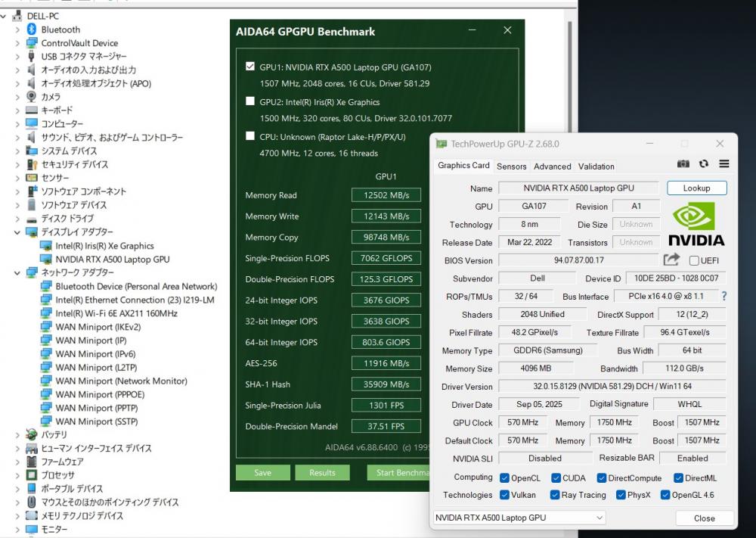756x538 pixels.
Task: Click the GPU-Z screenshot camera icon
Action: tap(683, 164)
